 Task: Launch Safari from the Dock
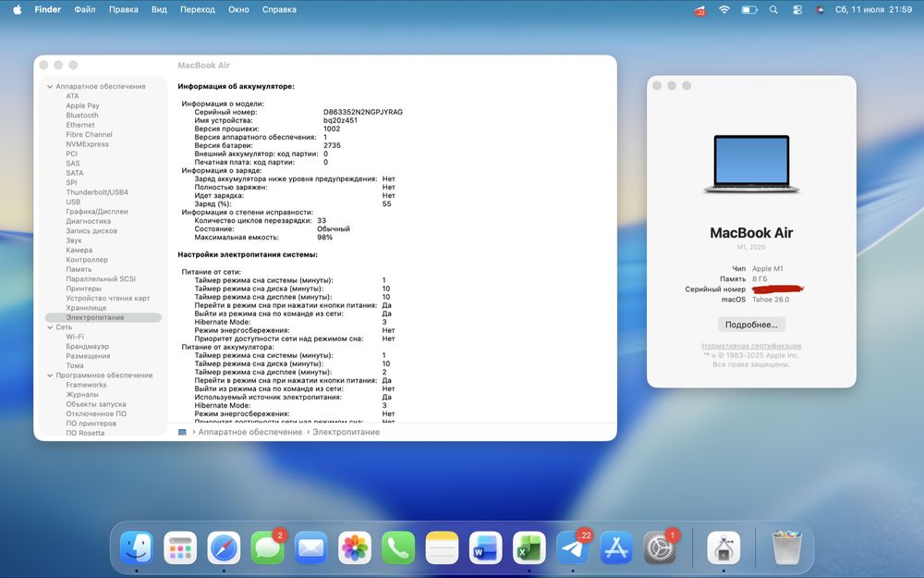pos(224,547)
